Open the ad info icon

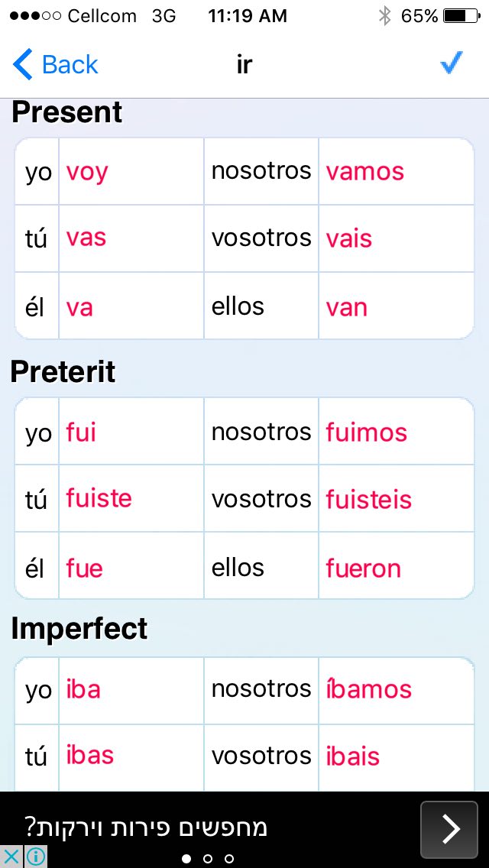point(35,857)
